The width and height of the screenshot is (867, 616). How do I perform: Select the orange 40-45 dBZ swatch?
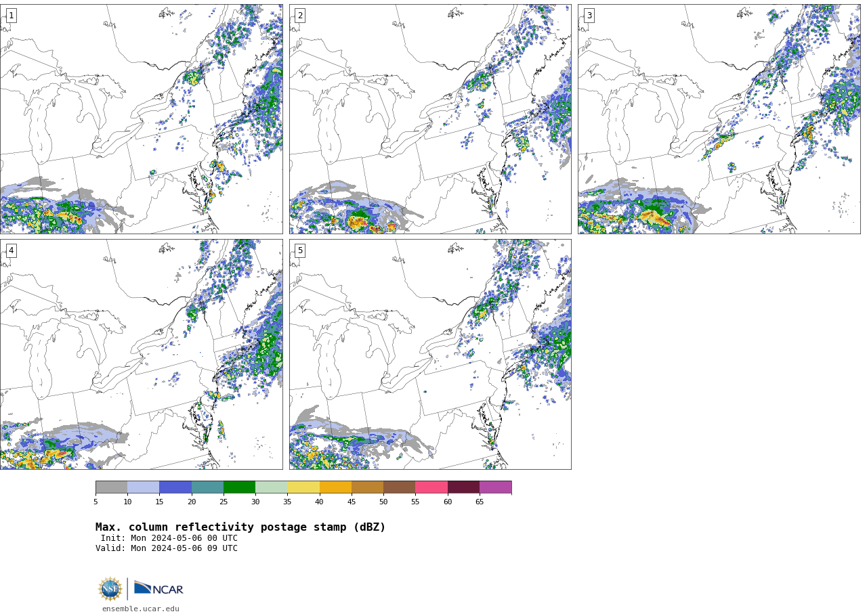click(335, 487)
